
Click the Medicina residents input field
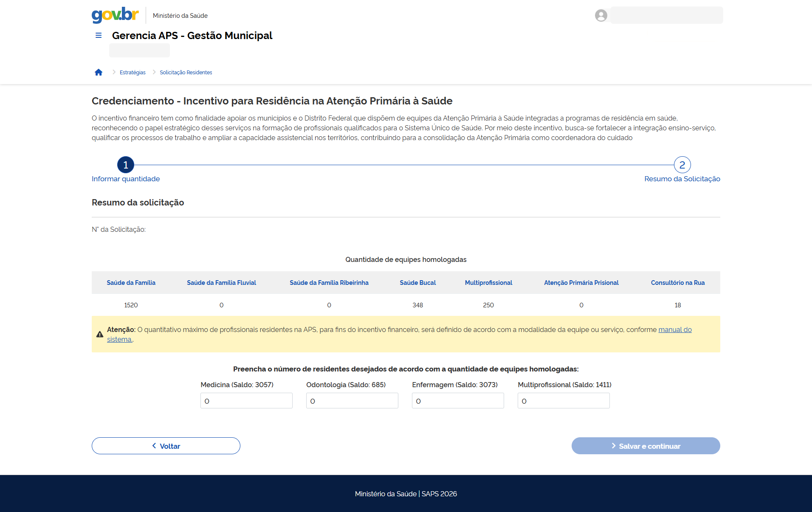coord(246,400)
